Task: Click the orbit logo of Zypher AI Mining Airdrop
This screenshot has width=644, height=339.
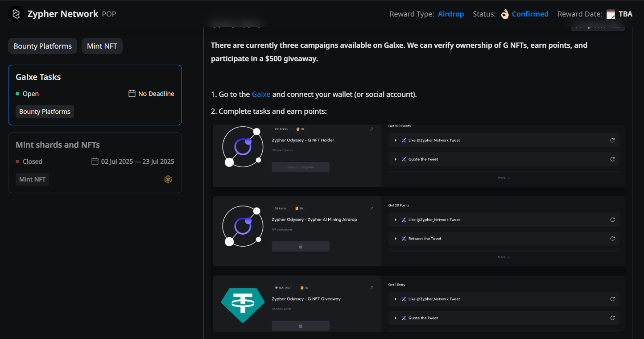Action: tap(242, 226)
